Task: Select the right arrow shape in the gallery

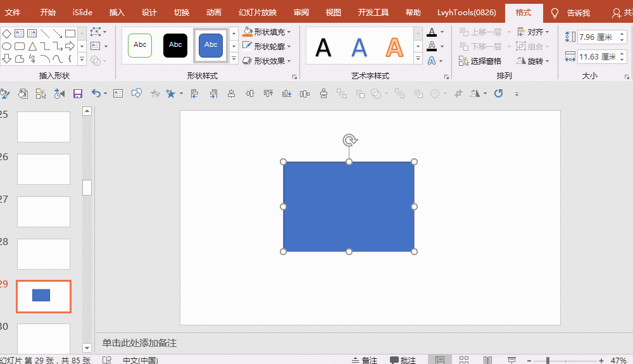Action: (70, 46)
